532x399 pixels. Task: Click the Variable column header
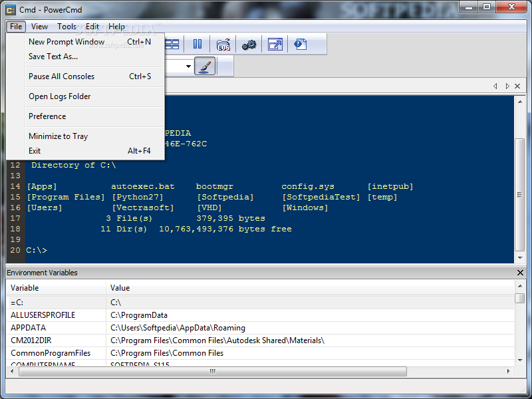tap(56, 288)
